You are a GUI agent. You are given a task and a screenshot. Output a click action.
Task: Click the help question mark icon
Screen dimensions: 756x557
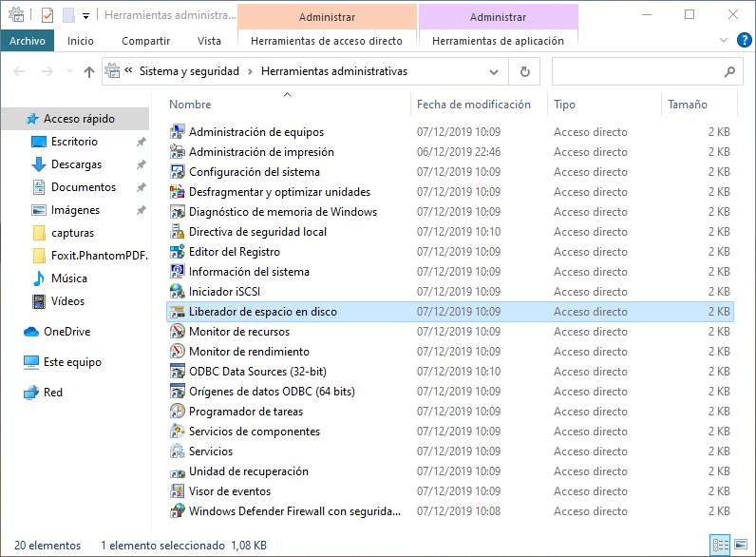click(744, 40)
